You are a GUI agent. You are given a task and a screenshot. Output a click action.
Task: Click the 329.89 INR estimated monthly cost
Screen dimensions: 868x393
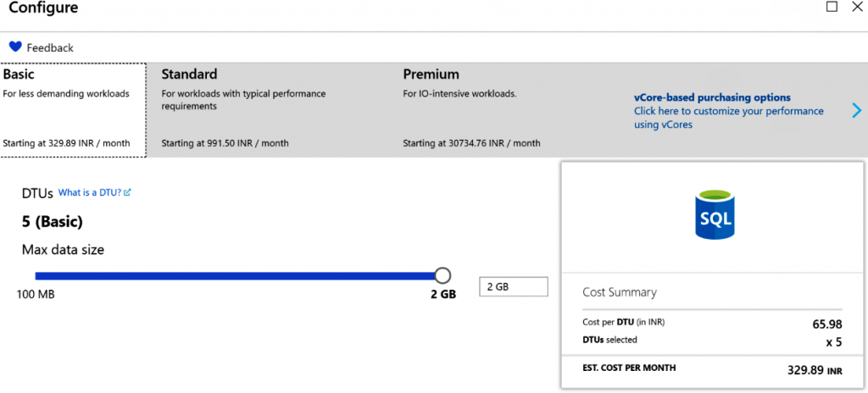coord(805,370)
